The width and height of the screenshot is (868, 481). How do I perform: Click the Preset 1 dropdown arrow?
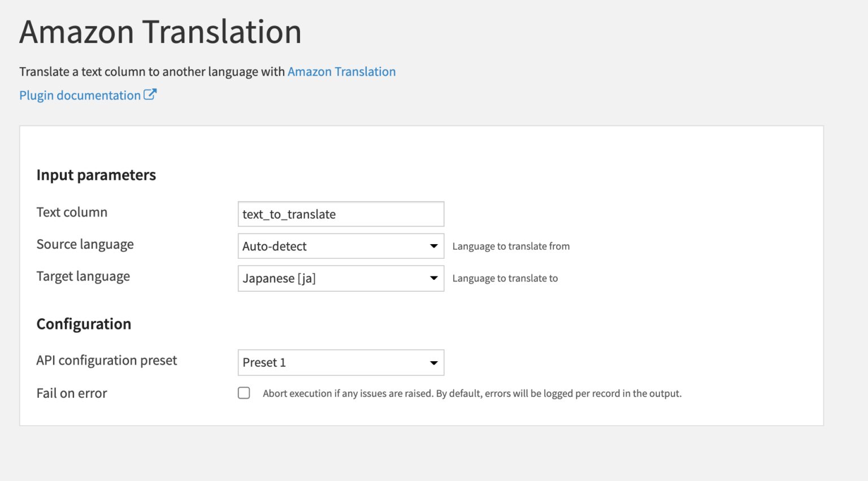(434, 362)
